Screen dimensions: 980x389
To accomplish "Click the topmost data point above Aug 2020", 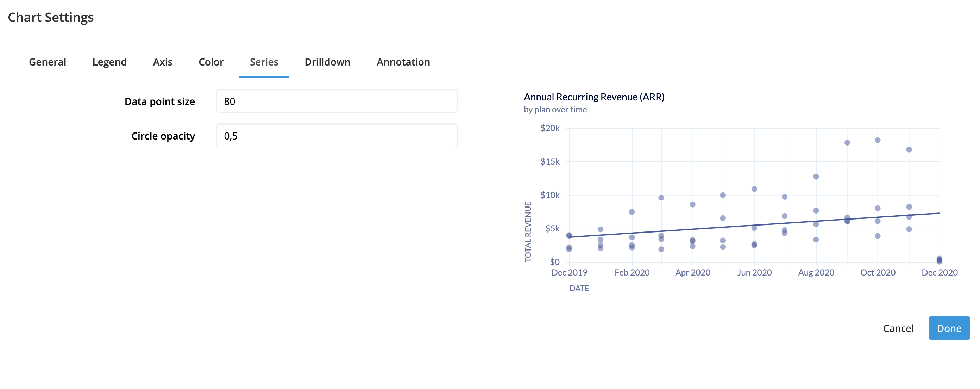I will (816, 177).
